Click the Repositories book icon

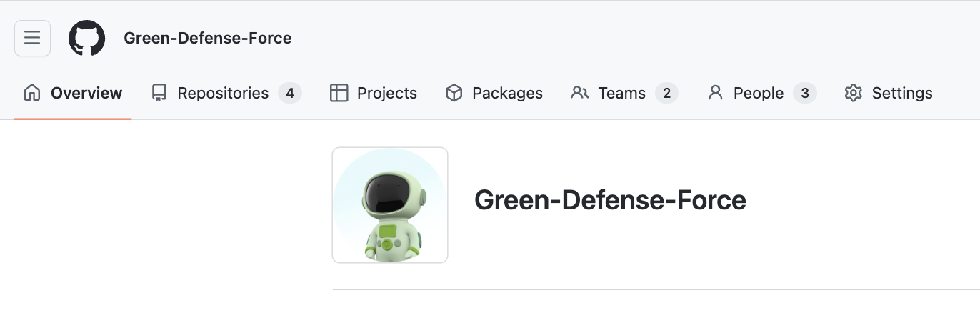click(x=159, y=93)
